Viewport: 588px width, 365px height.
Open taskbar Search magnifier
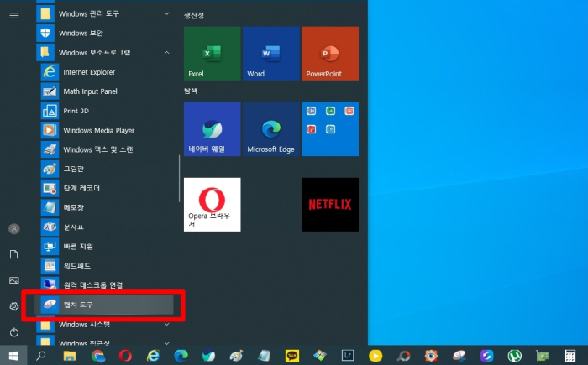41,356
